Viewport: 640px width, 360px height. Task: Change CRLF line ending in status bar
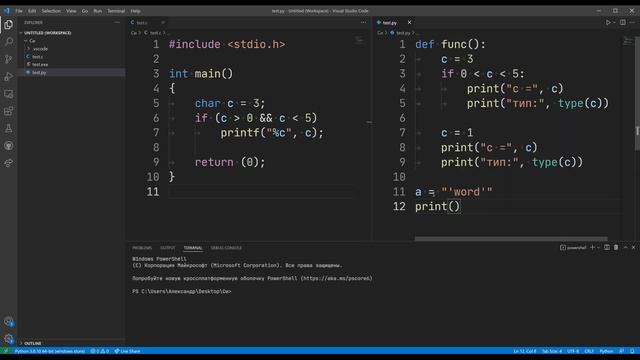(589, 351)
